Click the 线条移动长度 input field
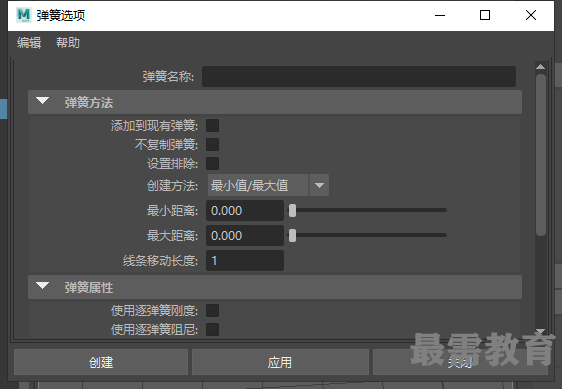 tap(245, 261)
